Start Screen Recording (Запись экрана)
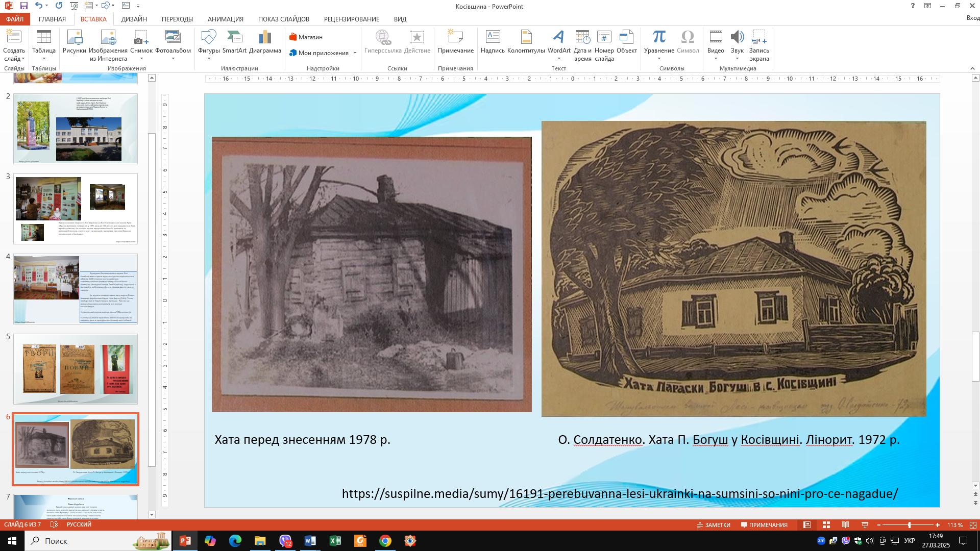The width and height of the screenshot is (980, 551). [759, 45]
